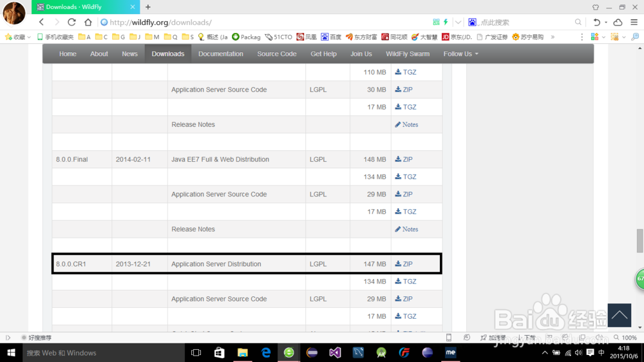Open 好搜推荐 in status bar
644x362 pixels.
point(37,338)
